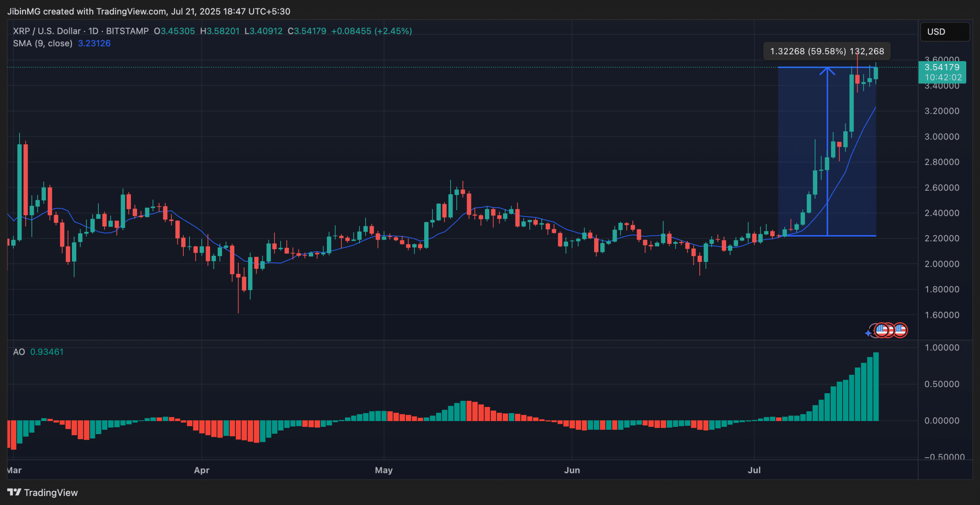Click the SMA value 3.23126
The height and width of the screenshot is (505, 980).
coord(94,43)
